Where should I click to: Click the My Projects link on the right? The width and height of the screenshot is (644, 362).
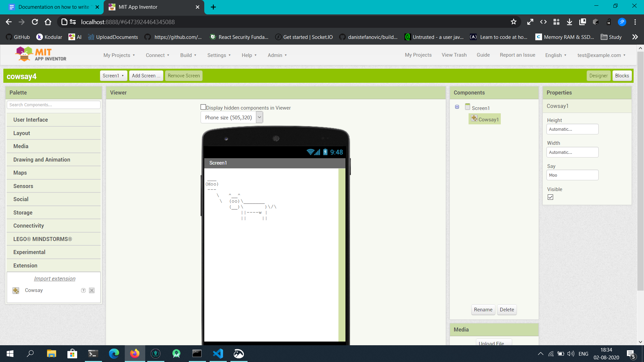418,55
